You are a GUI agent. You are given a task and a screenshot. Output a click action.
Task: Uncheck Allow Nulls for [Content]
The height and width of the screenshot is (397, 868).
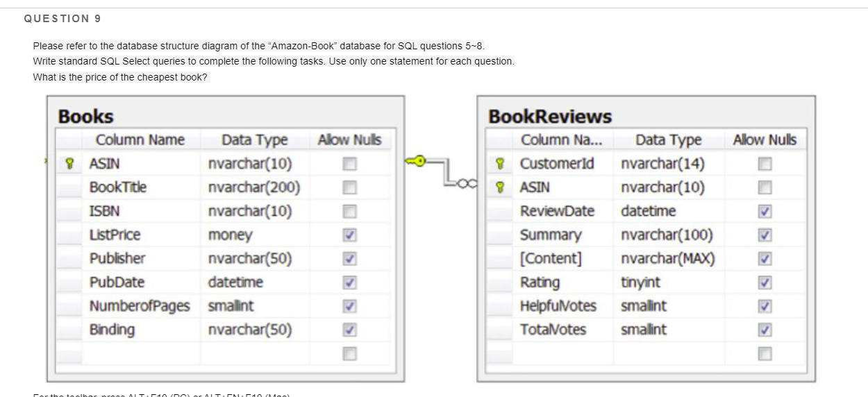tap(765, 259)
